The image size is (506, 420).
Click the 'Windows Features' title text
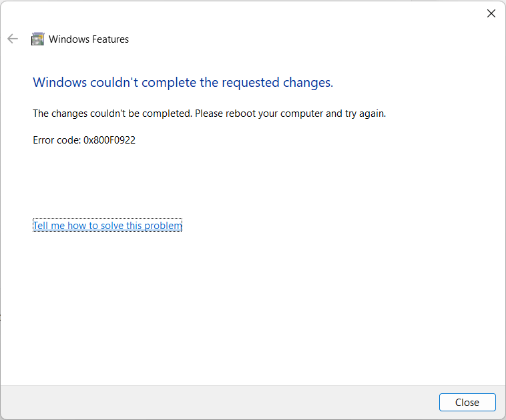pyautogui.click(x=89, y=39)
